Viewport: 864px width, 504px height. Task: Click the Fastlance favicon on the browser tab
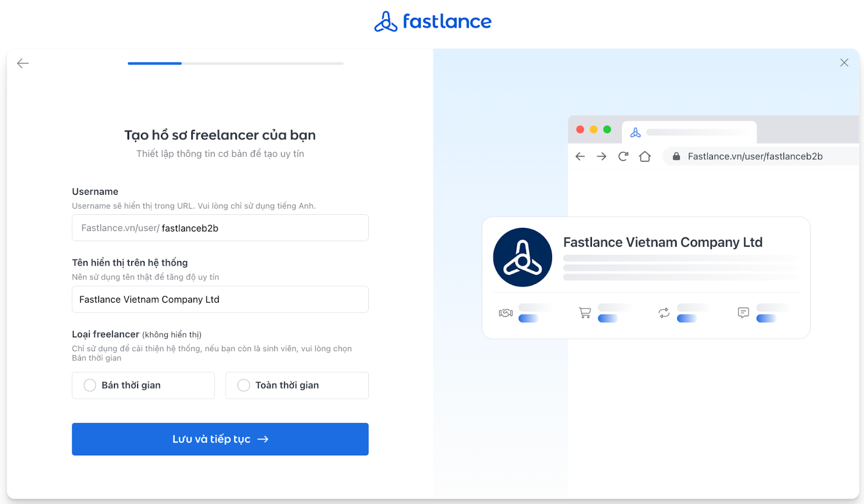tap(636, 131)
